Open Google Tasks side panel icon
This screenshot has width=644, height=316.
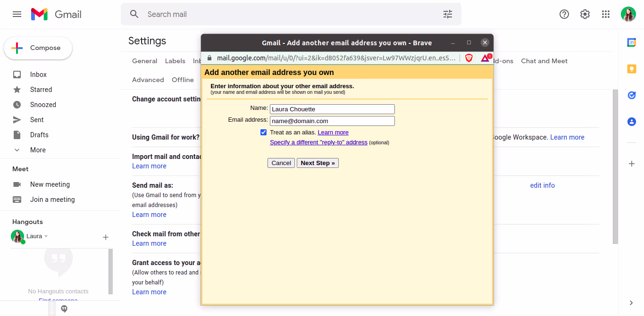[x=631, y=95]
